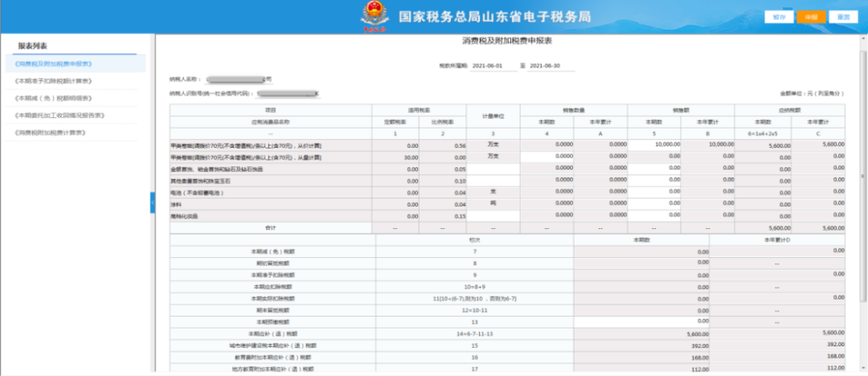Click sales amount input for 电池 row
Image resolution: width=868 pixels, height=376 pixels.
[x=654, y=192]
